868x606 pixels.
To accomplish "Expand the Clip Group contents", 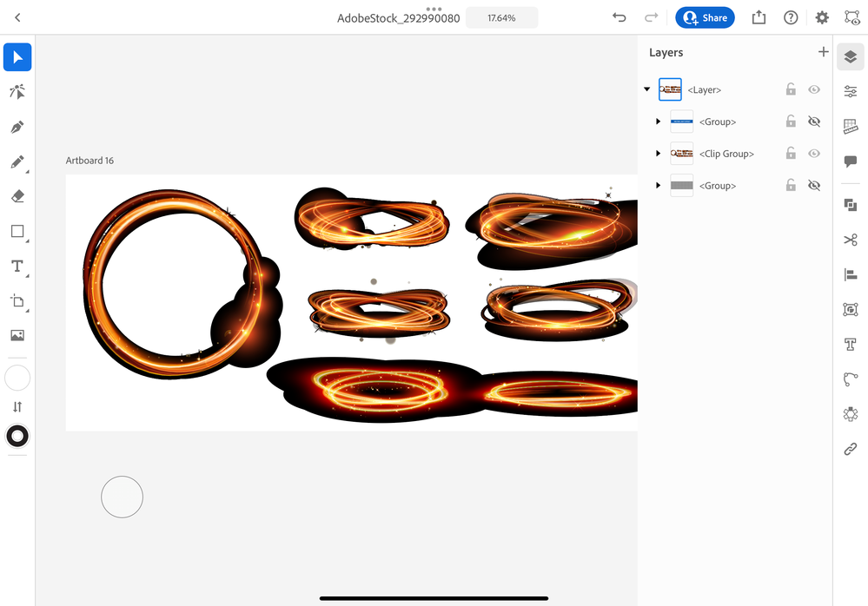I will (658, 153).
